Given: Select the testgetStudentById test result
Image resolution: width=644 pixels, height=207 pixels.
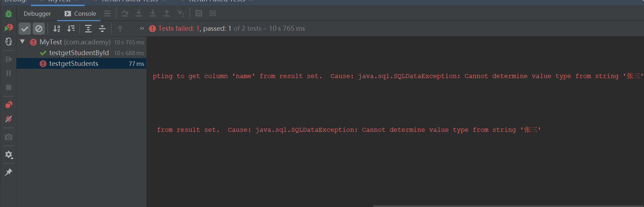Looking at the screenshot, I should pos(79,53).
